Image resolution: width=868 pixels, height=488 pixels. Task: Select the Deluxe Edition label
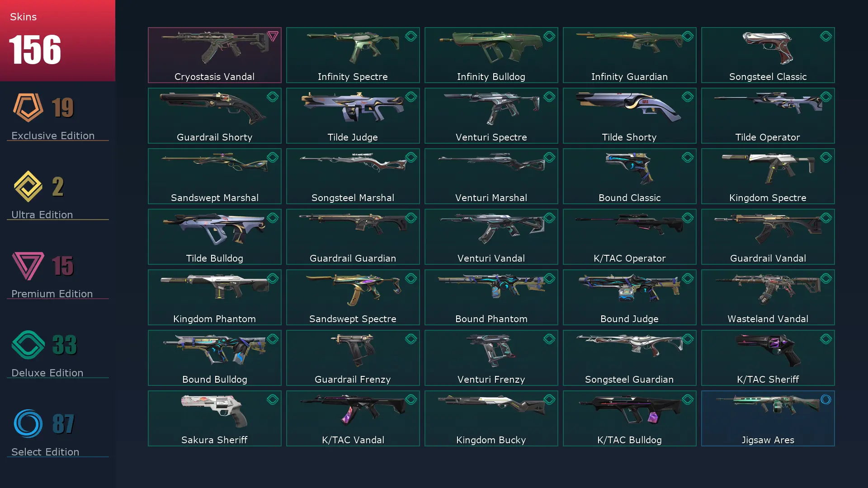(47, 373)
